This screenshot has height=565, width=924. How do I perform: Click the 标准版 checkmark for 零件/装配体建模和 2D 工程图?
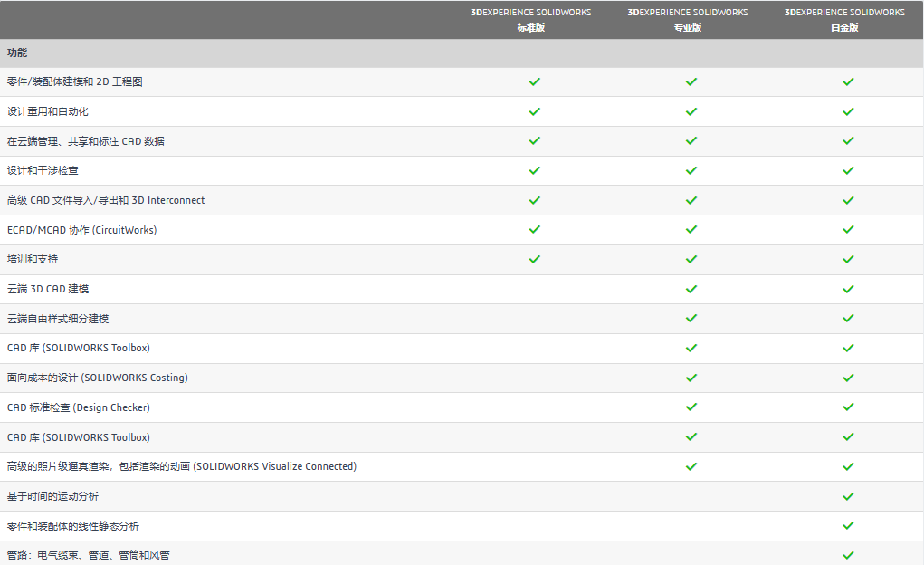pyautogui.click(x=535, y=82)
